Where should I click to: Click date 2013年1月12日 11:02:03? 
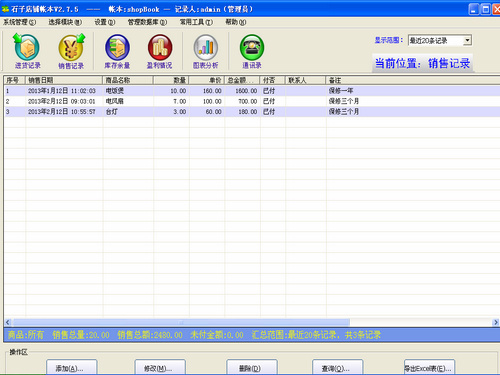62,91
